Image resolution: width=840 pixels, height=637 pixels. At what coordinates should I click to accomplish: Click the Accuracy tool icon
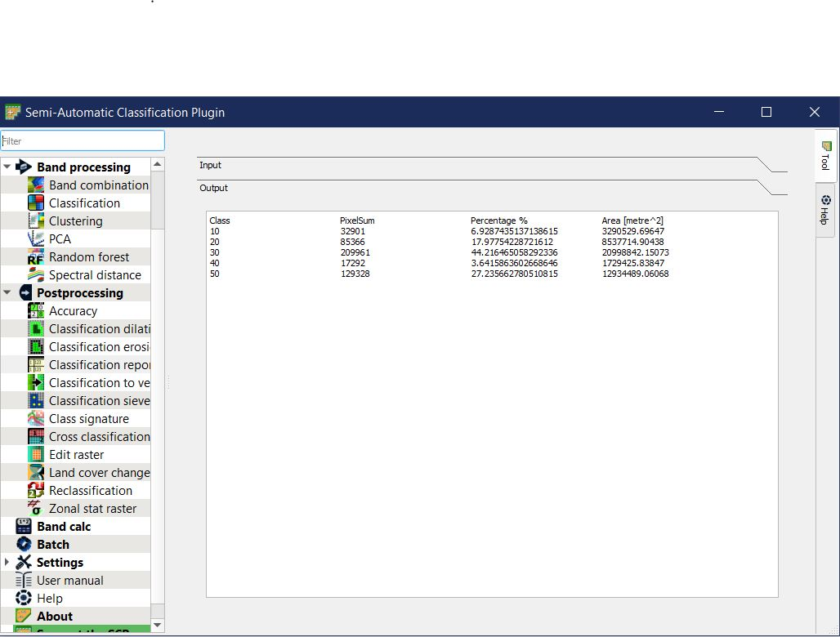pyautogui.click(x=36, y=311)
